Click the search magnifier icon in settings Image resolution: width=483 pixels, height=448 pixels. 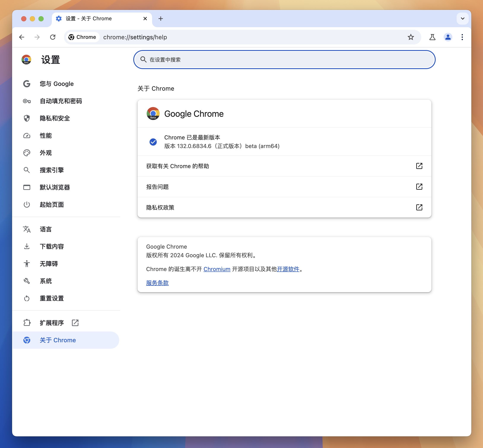143,60
